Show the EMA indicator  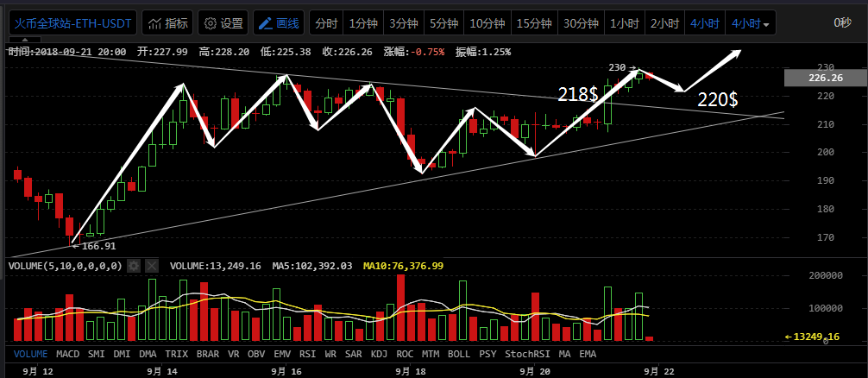[x=588, y=353]
